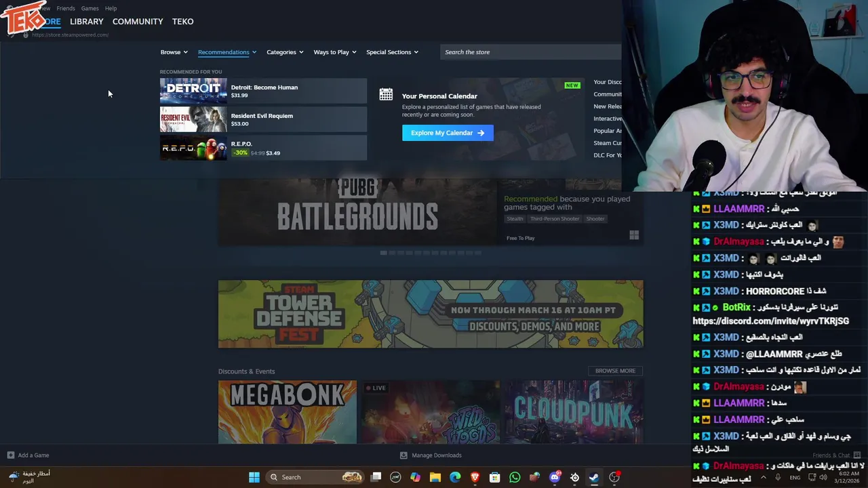
Task: Open Microsoft Edge in taskbar
Action: tap(455, 477)
